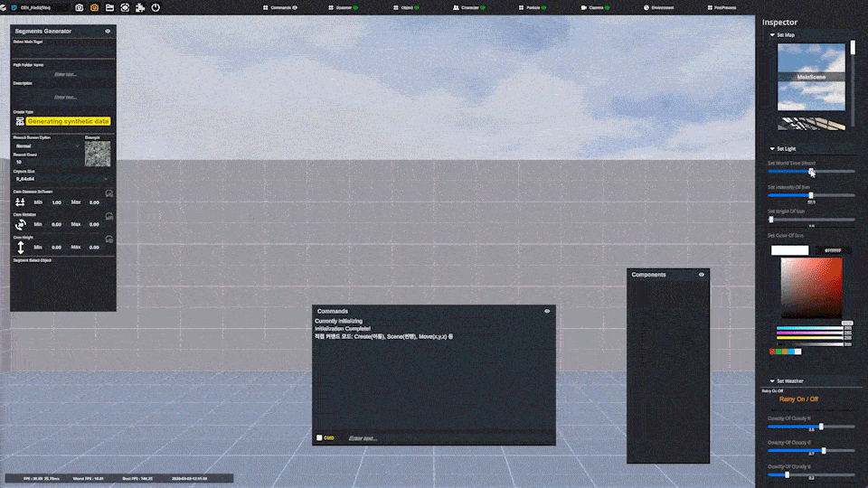Viewport: 868px width, 488px height.
Task: Open the Character menu in top bar
Action: pos(470,7)
